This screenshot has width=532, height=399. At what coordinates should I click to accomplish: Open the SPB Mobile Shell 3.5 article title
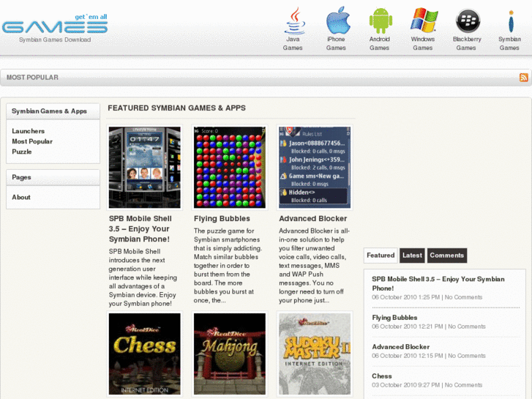140,229
